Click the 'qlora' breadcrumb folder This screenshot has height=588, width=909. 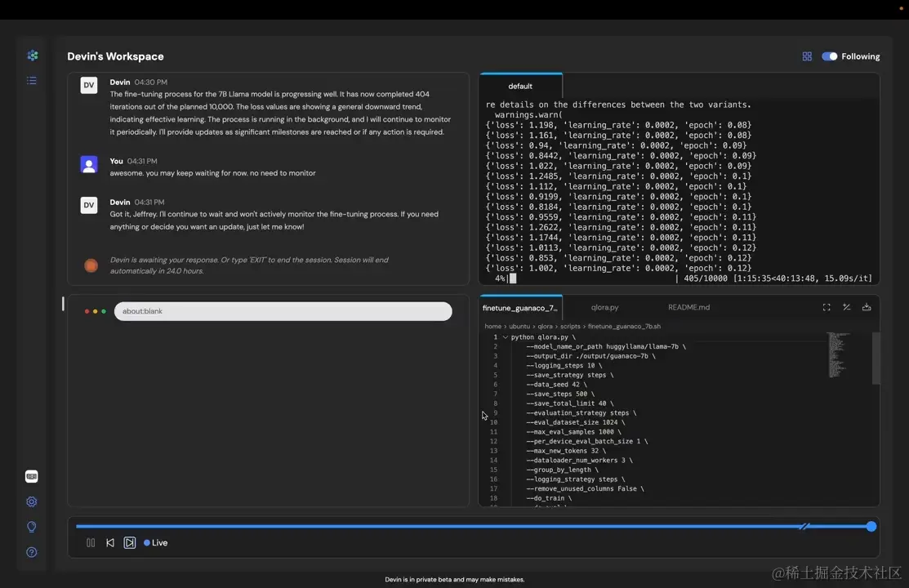[x=545, y=327]
